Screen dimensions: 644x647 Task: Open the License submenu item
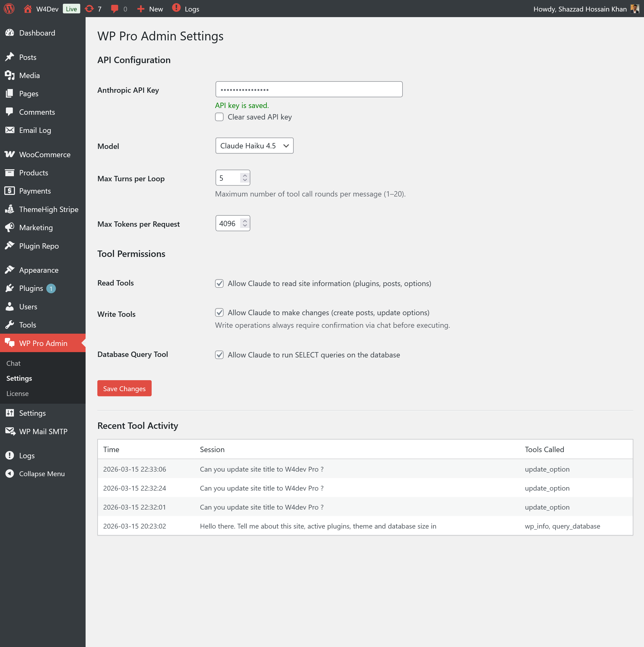17,394
